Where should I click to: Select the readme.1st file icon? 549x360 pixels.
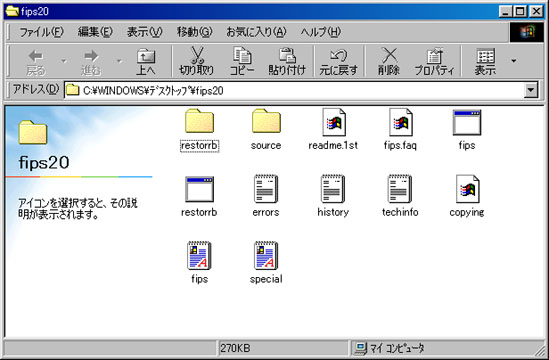point(333,129)
